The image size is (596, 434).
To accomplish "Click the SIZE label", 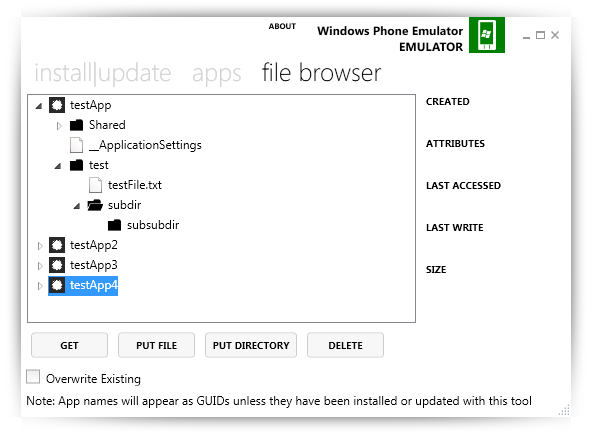I will point(436,270).
